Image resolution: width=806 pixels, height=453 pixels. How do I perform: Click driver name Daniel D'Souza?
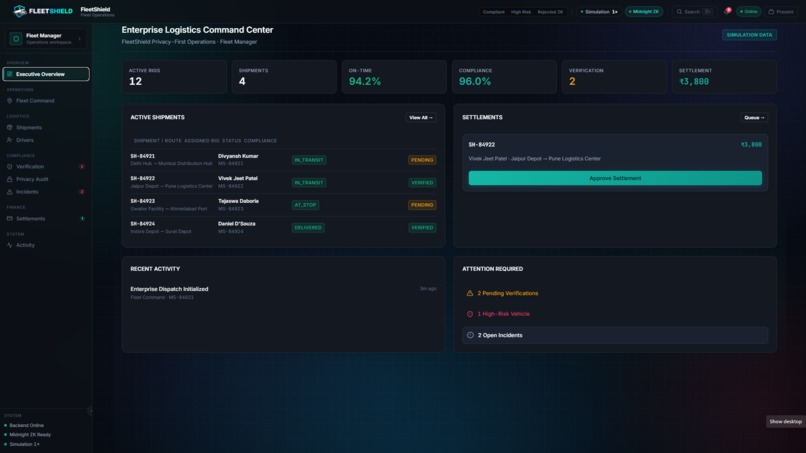pyautogui.click(x=236, y=224)
